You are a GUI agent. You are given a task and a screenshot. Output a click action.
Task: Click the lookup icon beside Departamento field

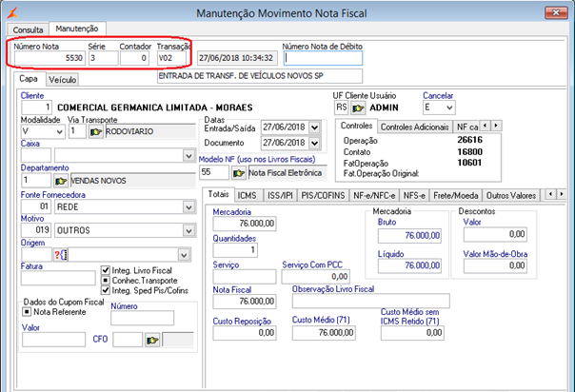coord(61,181)
